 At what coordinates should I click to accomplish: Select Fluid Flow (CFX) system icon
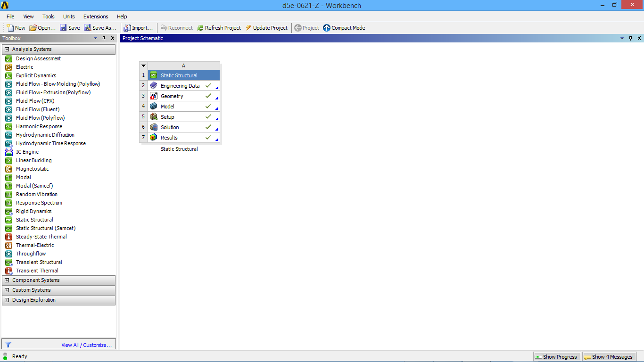point(8,101)
